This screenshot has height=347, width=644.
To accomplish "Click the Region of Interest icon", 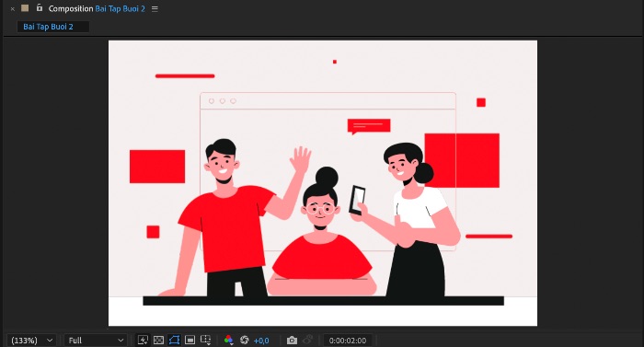I will coord(190,340).
